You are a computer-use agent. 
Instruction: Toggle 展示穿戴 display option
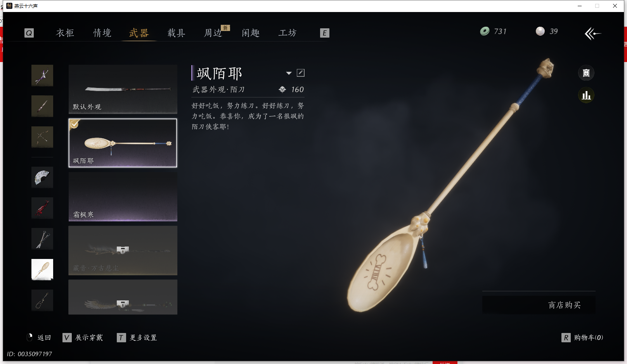tap(83, 338)
